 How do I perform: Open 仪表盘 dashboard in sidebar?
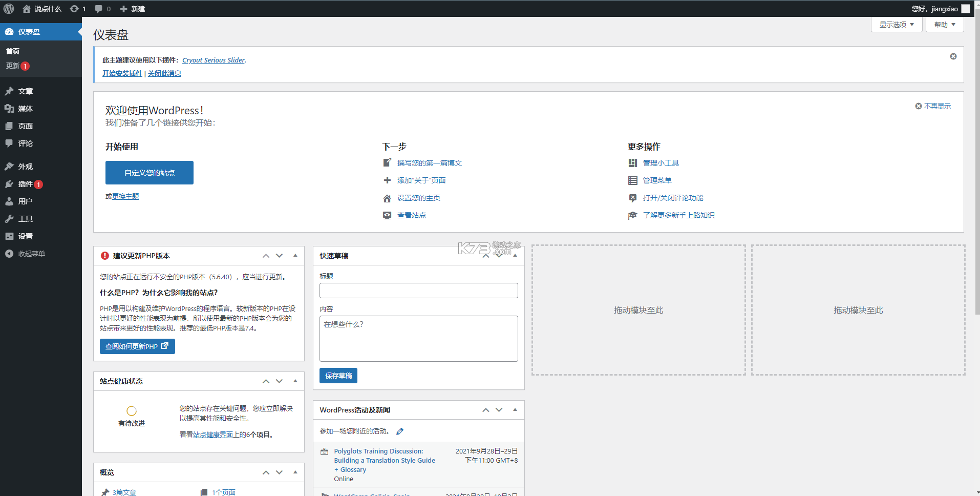(41, 32)
